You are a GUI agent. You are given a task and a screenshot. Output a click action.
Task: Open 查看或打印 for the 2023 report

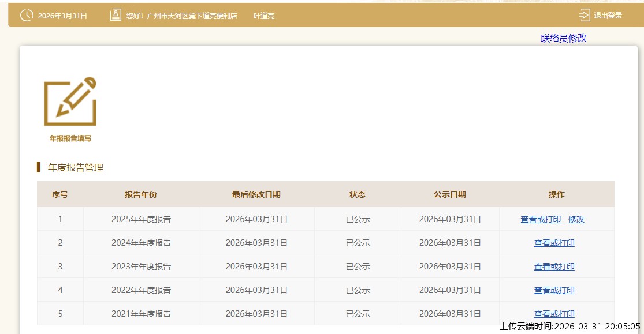pyautogui.click(x=554, y=267)
